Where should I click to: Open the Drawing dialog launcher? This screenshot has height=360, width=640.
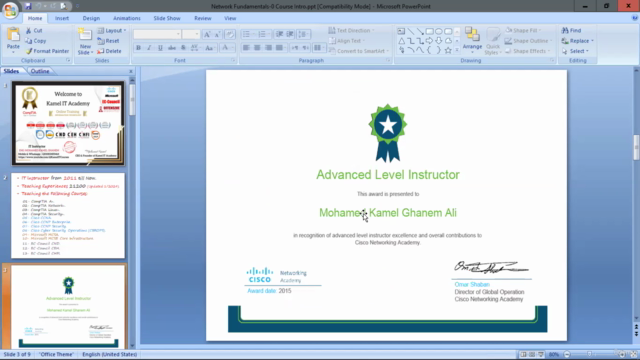coord(552,60)
